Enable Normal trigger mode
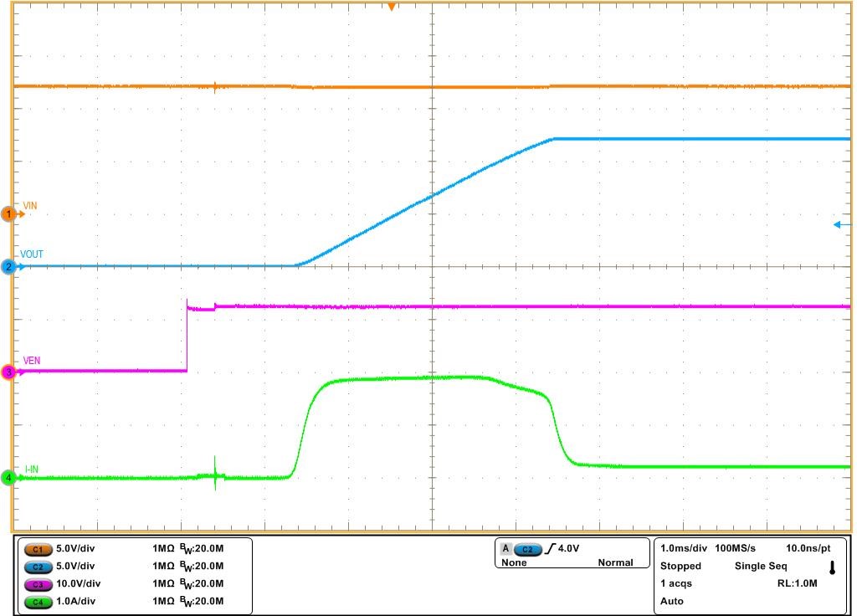This screenshot has height=616, width=857. click(x=617, y=563)
